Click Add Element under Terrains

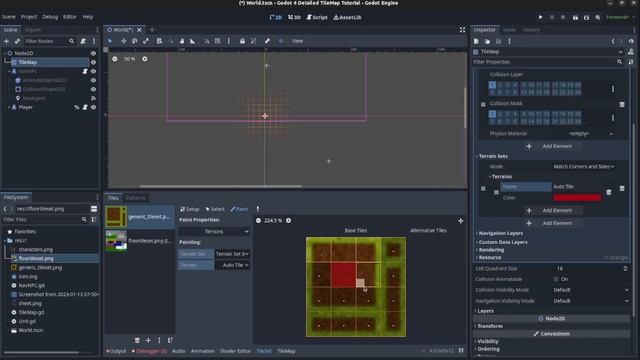click(553, 211)
